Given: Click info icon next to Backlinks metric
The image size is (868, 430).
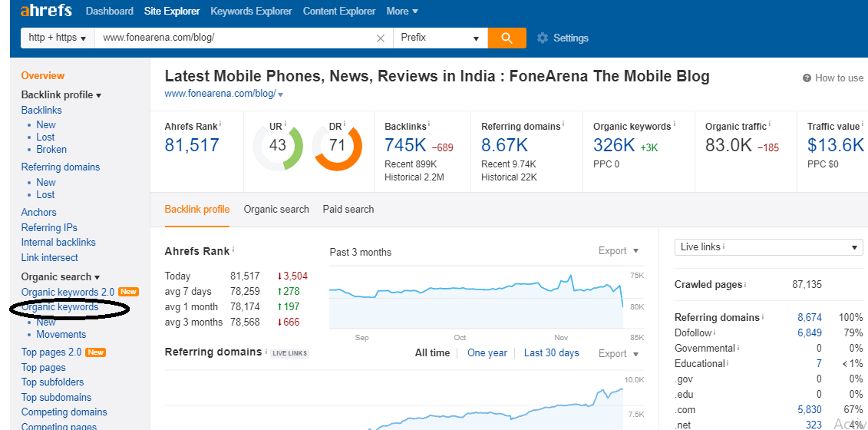Looking at the screenshot, I should (x=429, y=124).
